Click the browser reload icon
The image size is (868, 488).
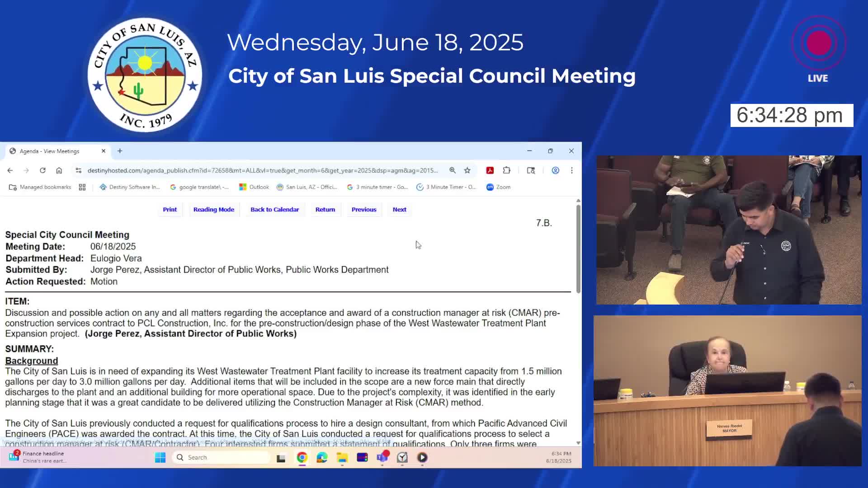tap(42, 170)
